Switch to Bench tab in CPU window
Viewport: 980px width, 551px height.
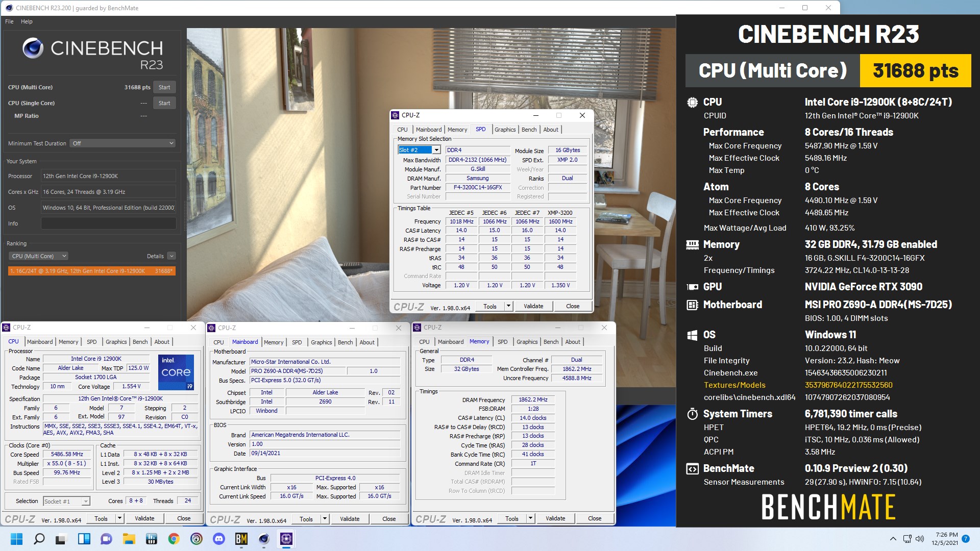pos(140,342)
